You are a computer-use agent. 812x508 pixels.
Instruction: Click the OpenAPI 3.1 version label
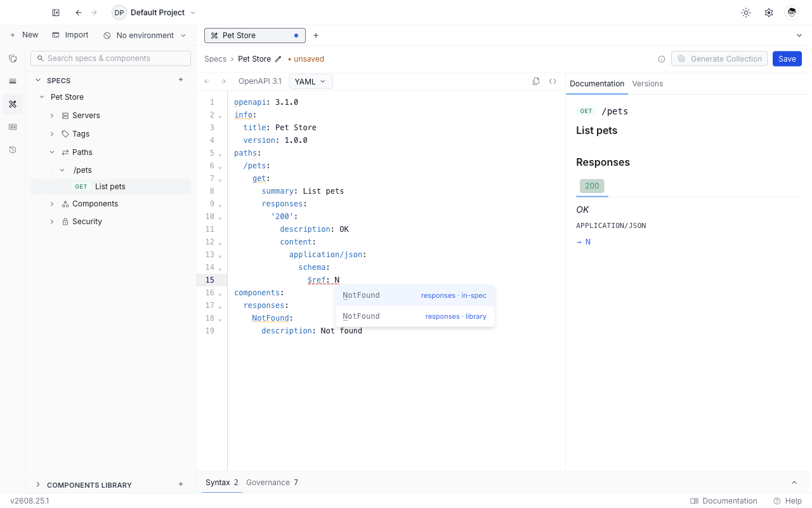pyautogui.click(x=260, y=81)
